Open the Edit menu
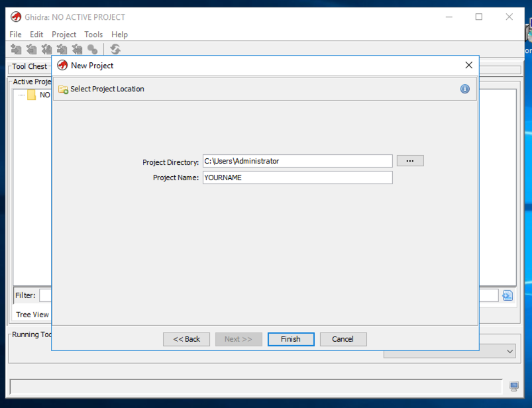Image resolution: width=532 pixels, height=408 pixels. [36, 34]
